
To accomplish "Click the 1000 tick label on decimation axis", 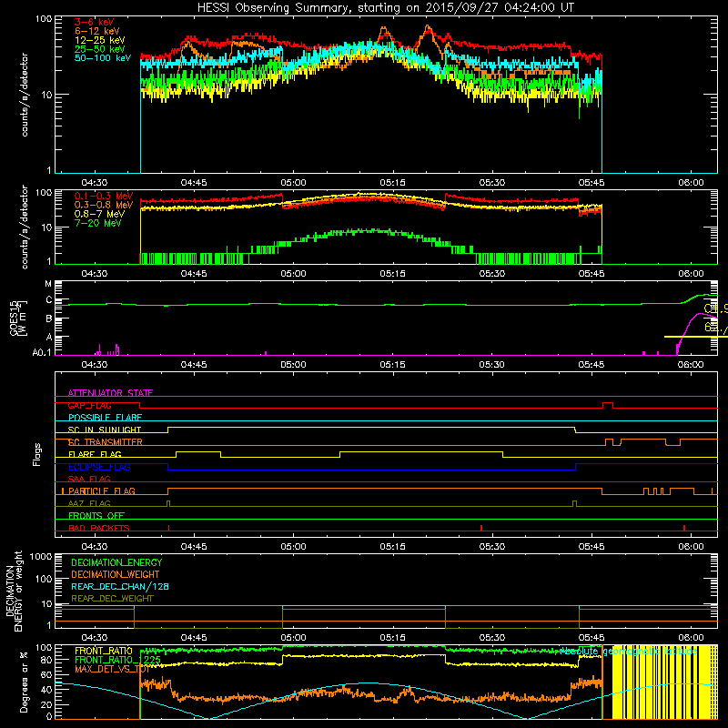I will [41, 557].
